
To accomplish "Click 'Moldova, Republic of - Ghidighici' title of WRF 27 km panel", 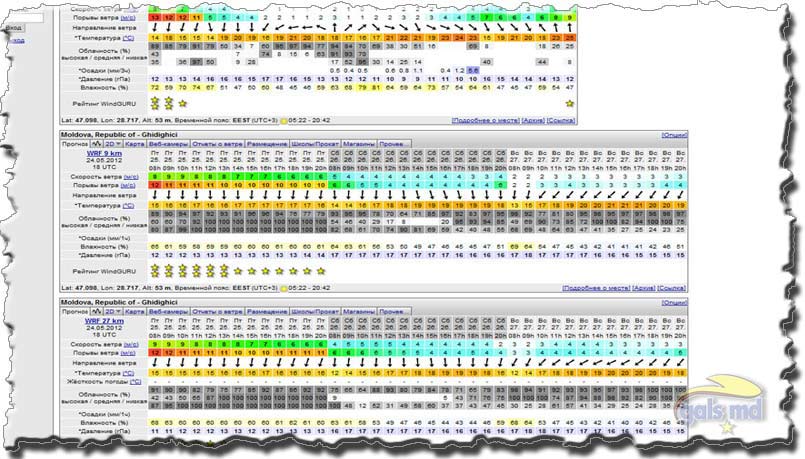I will (x=119, y=302).
